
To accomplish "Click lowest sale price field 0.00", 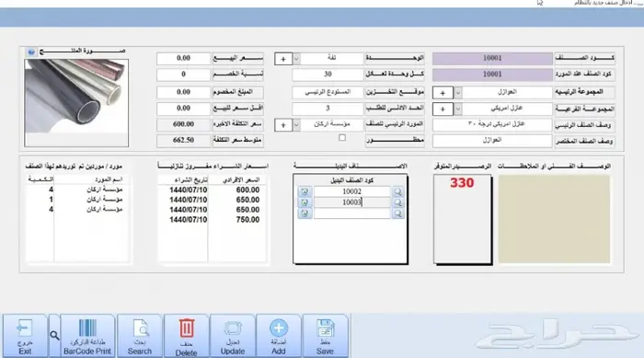I will click(183, 109).
